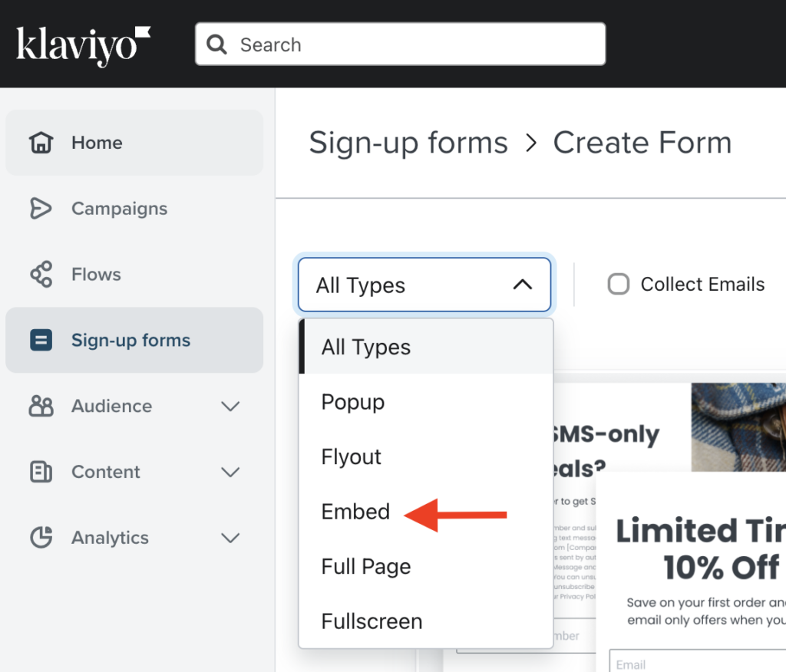Expand the Analytics section chevron
786x672 pixels.
(x=230, y=538)
